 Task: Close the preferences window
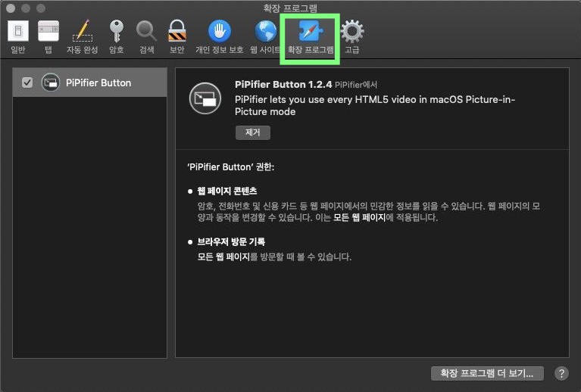pyautogui.click(x=11, y=8)
